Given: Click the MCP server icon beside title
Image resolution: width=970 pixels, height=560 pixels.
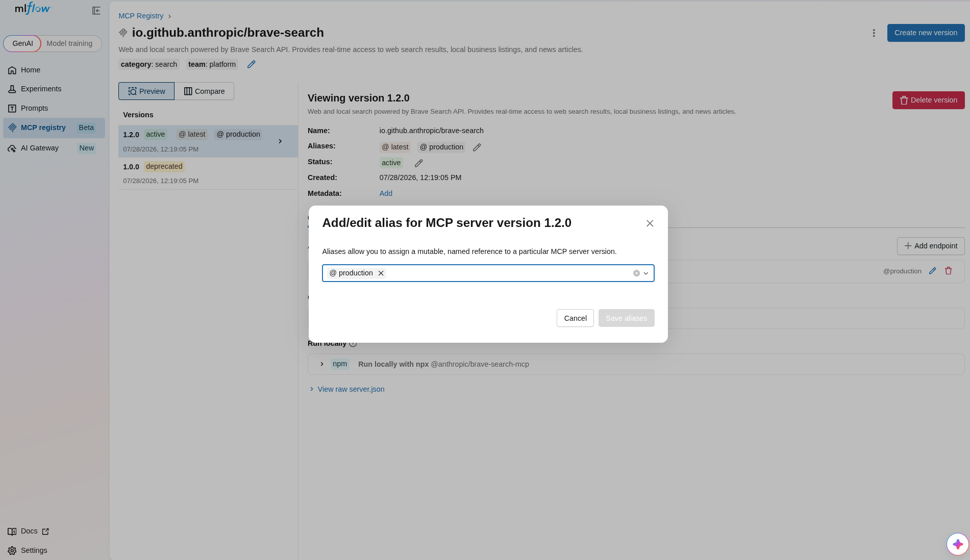Looking at the screenshot, I should tap(123, 33).
